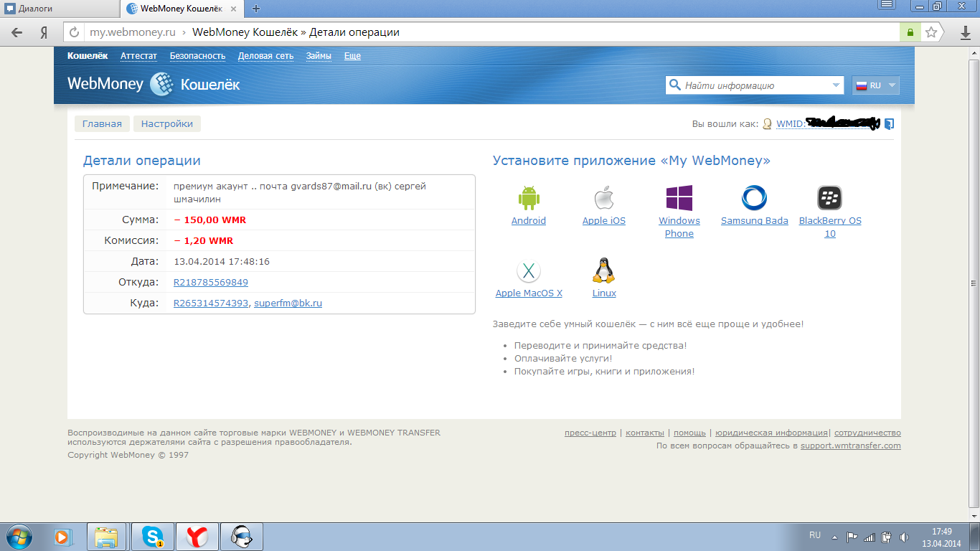This screenshot has width=980, height=551.
Task: Open the Apple MacOS X app icon
Action: 529,270
